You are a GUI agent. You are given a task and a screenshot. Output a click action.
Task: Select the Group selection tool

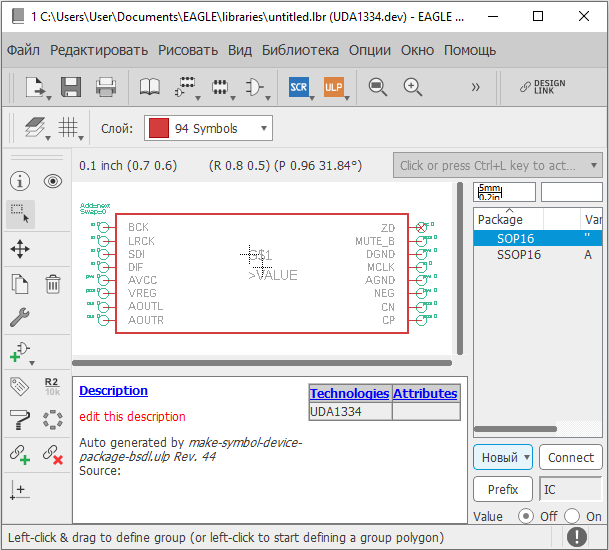pyautogui.click(x=20, y=214)
